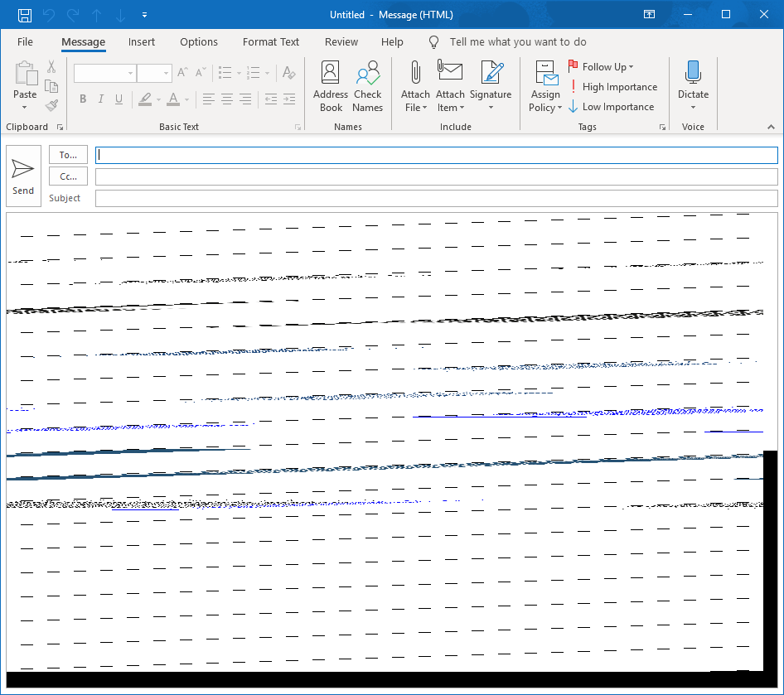Click the Clear All Formatting icon

pyautogui.click(x=288, y=73)
